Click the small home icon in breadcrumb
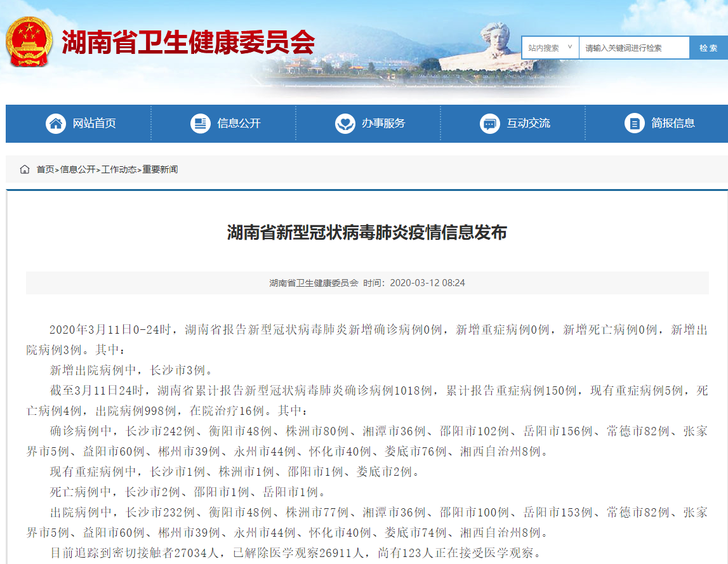The height and width of the screenshot is (564, 728). click(25, 169)
